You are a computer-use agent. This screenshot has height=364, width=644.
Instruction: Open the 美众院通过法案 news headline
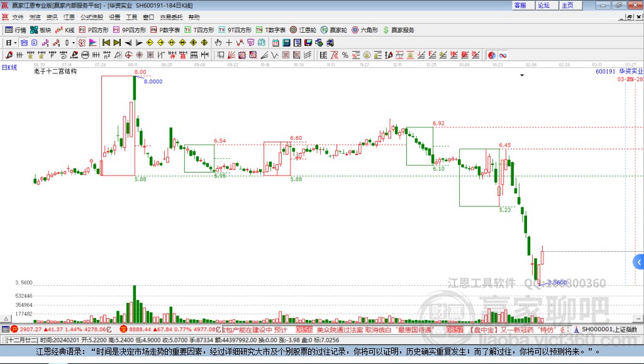coord(374,330)
